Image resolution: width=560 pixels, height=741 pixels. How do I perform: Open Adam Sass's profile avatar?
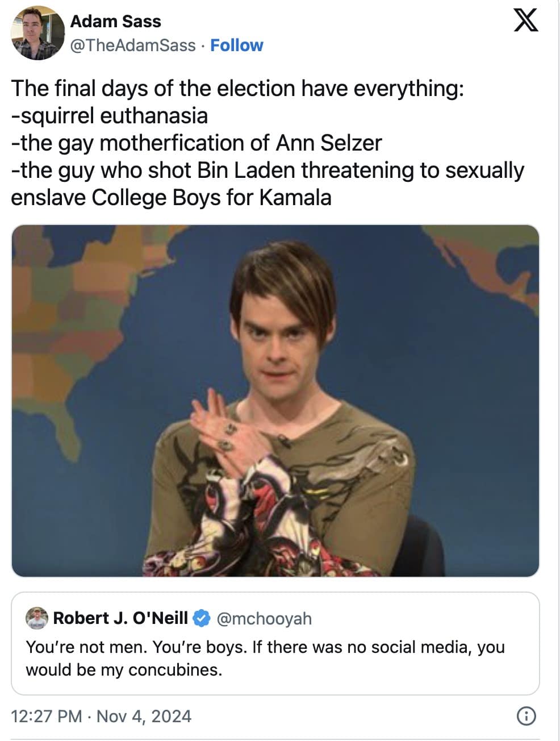tap(37, 34)
